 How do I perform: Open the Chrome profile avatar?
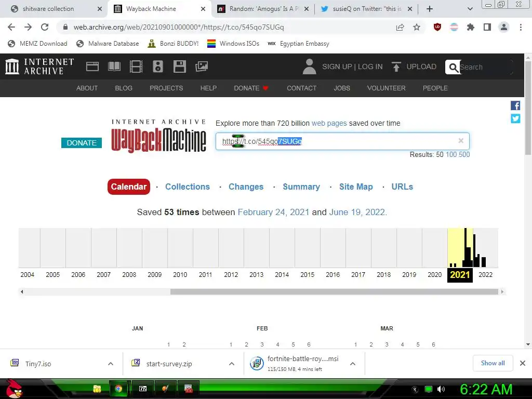pos(504,27)
